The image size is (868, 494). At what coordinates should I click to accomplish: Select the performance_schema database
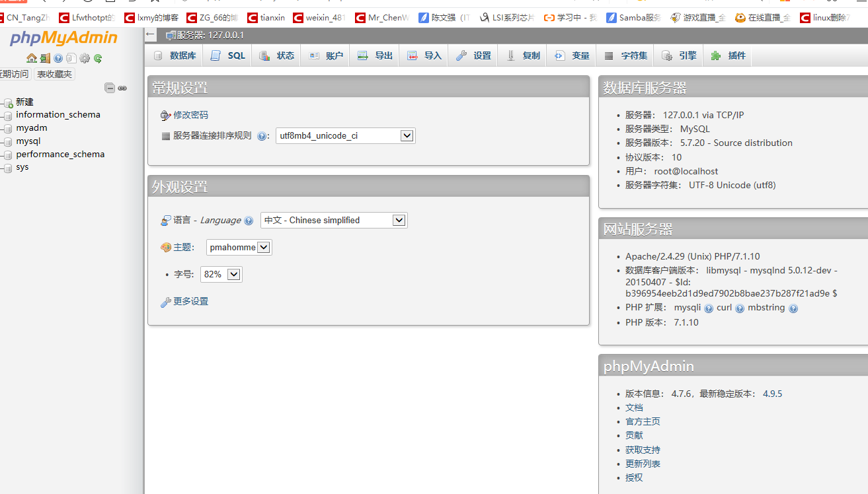point(60,155)
